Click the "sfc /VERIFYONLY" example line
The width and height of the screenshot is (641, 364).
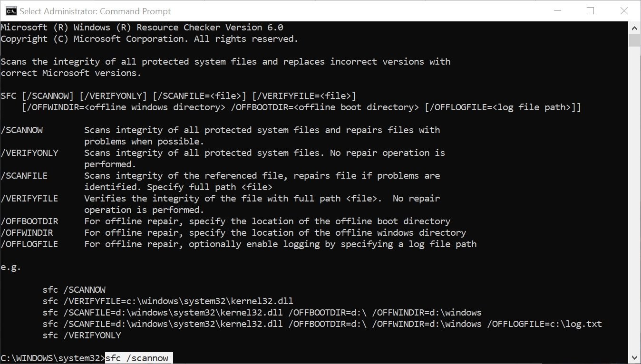82,335
